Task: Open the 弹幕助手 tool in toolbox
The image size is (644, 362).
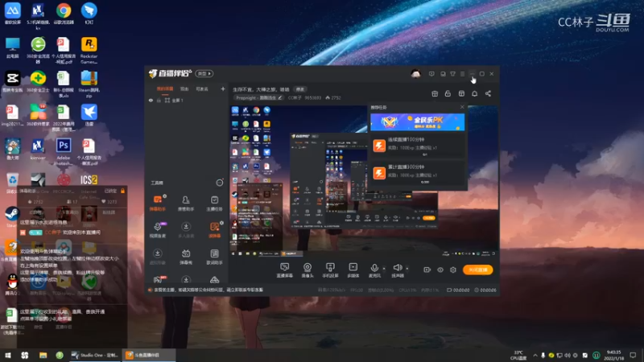Action: [x=157, y=203]
